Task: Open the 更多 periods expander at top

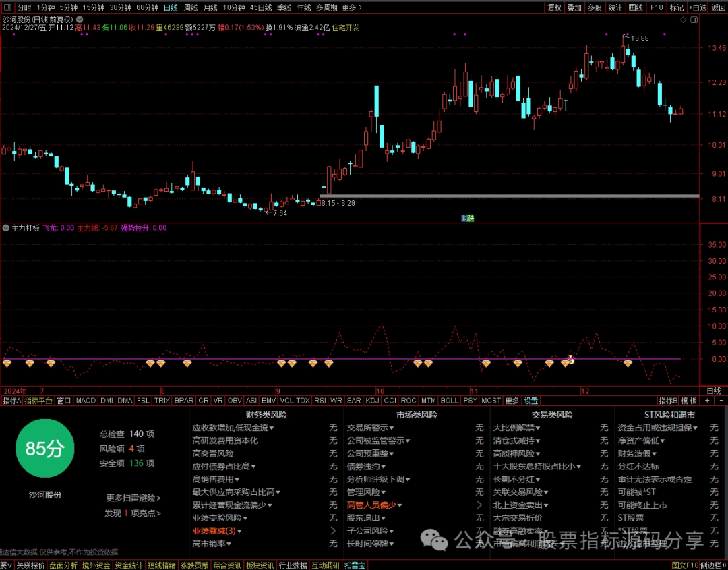Action: coord(351,8)
